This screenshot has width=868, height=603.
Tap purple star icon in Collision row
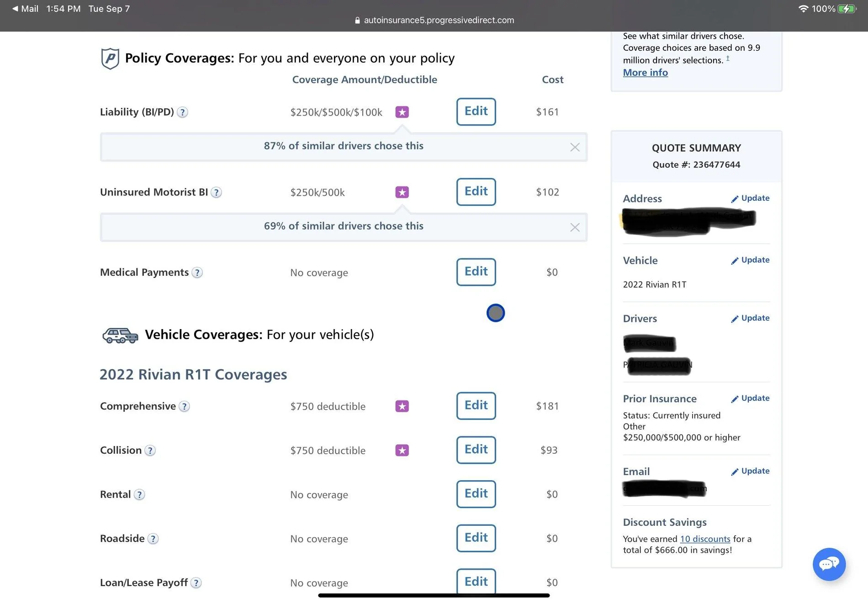402,451
